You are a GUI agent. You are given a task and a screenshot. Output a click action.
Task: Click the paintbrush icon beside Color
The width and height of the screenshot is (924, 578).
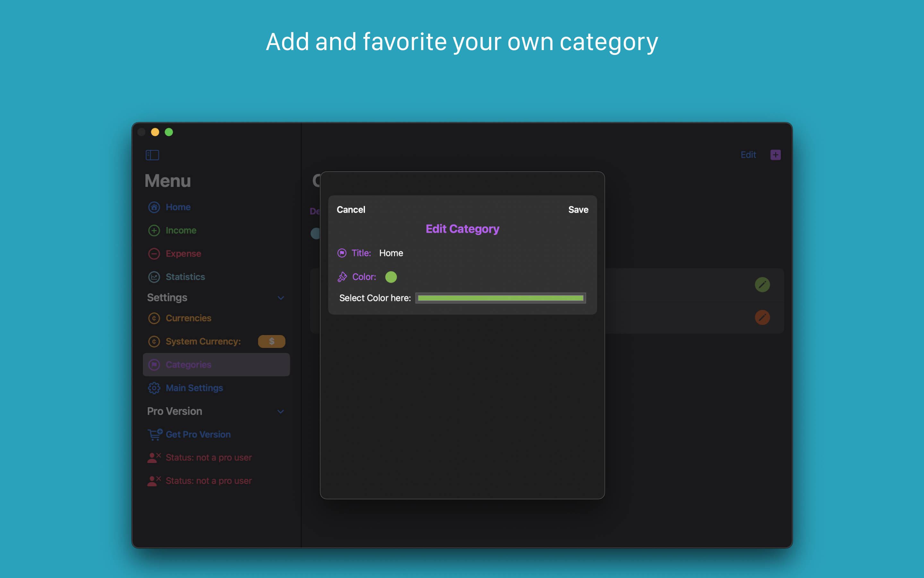342,277
